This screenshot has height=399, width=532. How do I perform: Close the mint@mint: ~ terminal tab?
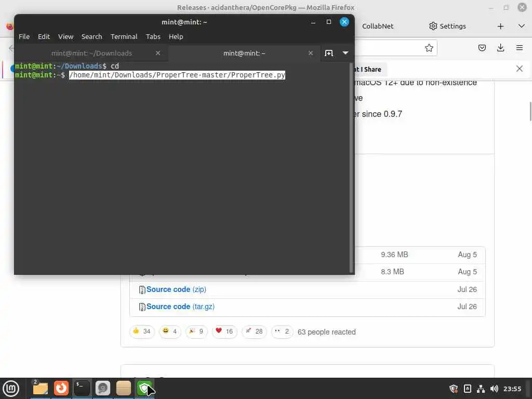pos(311,53)
